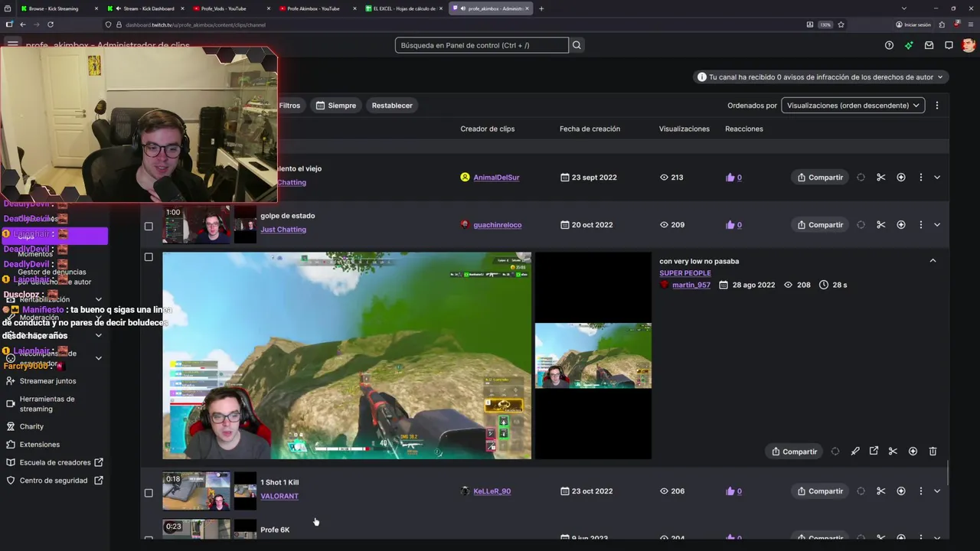The image size is (980, 551).
Task: Open AnimalDelSur creator link
Action: click(x=496, y=178)
